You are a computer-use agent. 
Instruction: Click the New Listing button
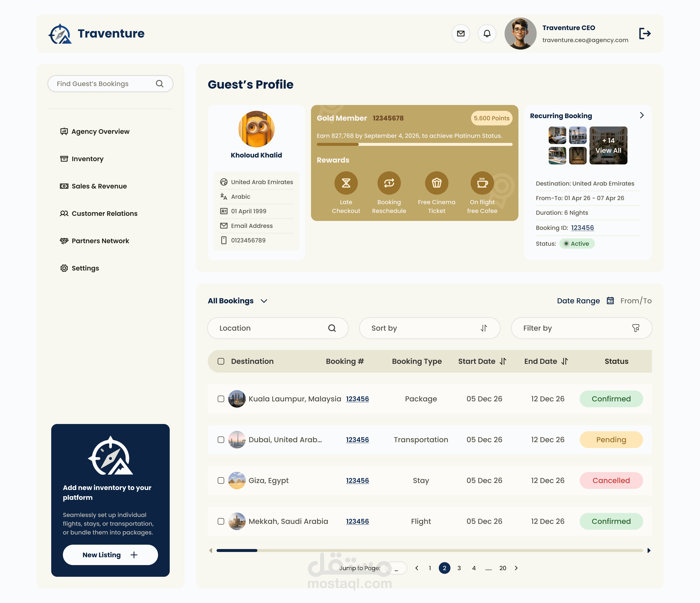click(x=110, y=555)
